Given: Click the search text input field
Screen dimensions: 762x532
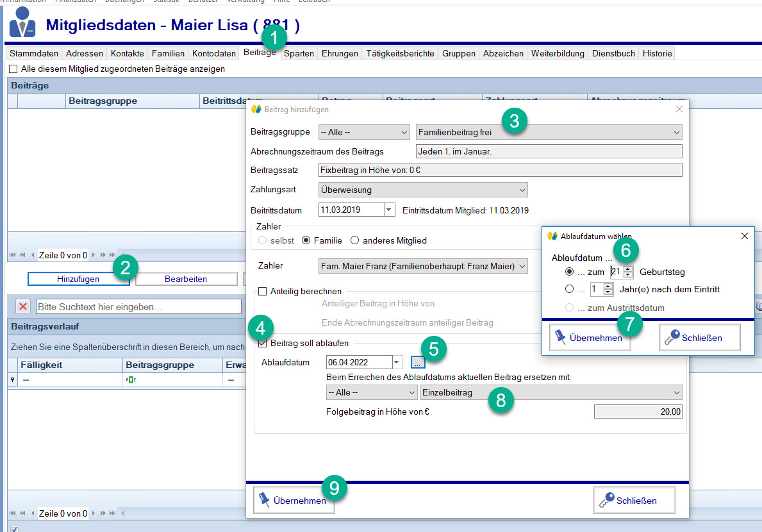Looking at the screenshot, I should (138, 307).
